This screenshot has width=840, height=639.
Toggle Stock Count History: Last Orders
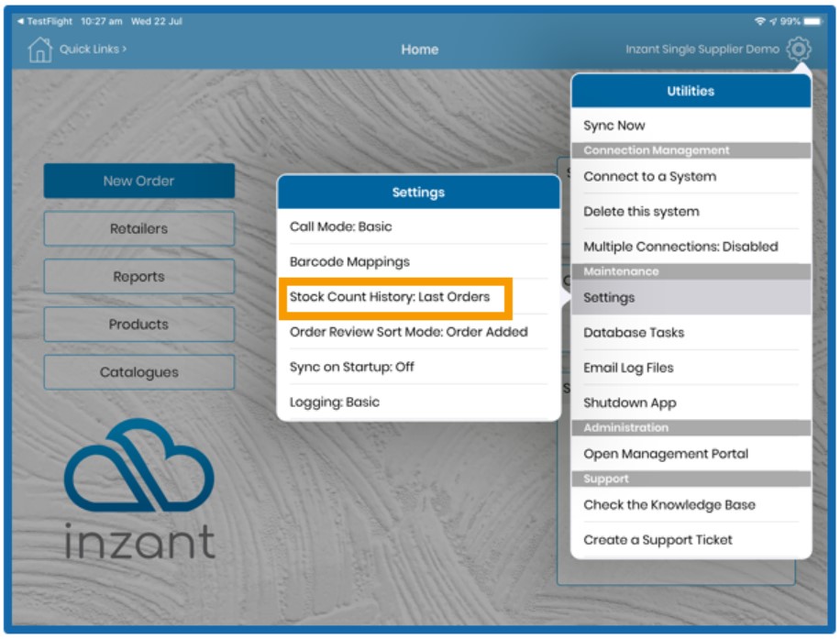[x=418, y=297]
